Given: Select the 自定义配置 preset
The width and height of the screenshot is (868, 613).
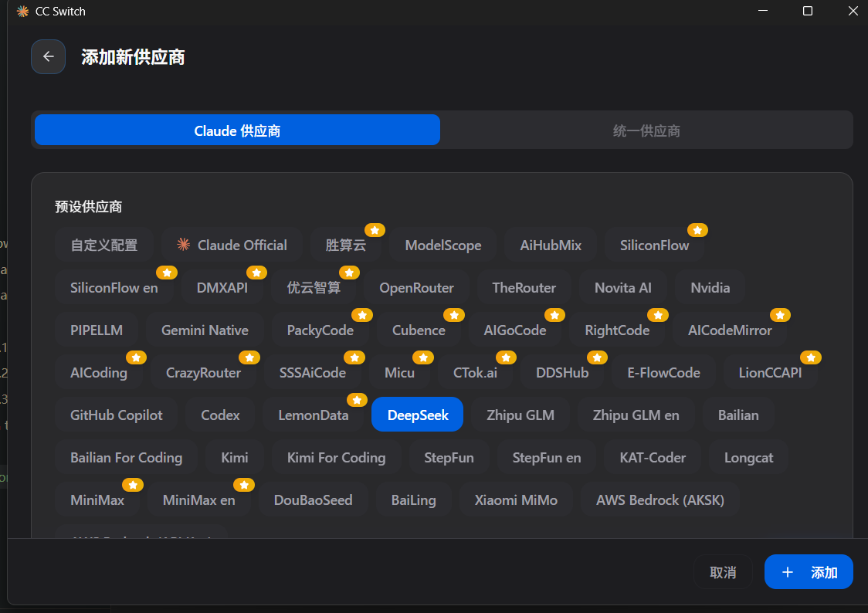Looking at the screenshot, I should pos(104,245).
